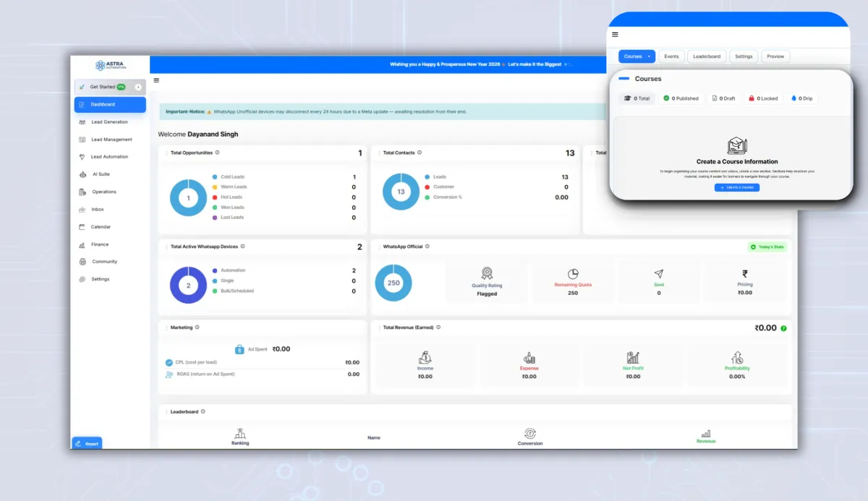Click the Income money bag icon

pos(425,358)
